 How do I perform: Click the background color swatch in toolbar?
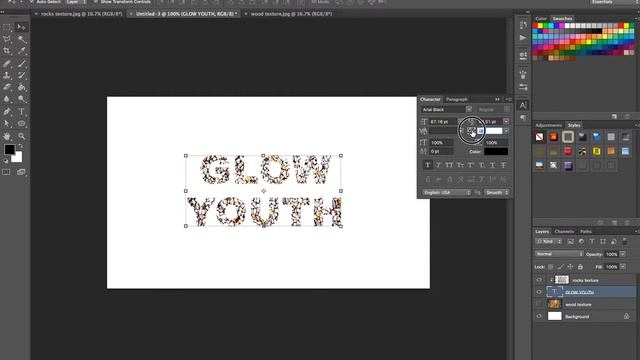click(18, 158)
